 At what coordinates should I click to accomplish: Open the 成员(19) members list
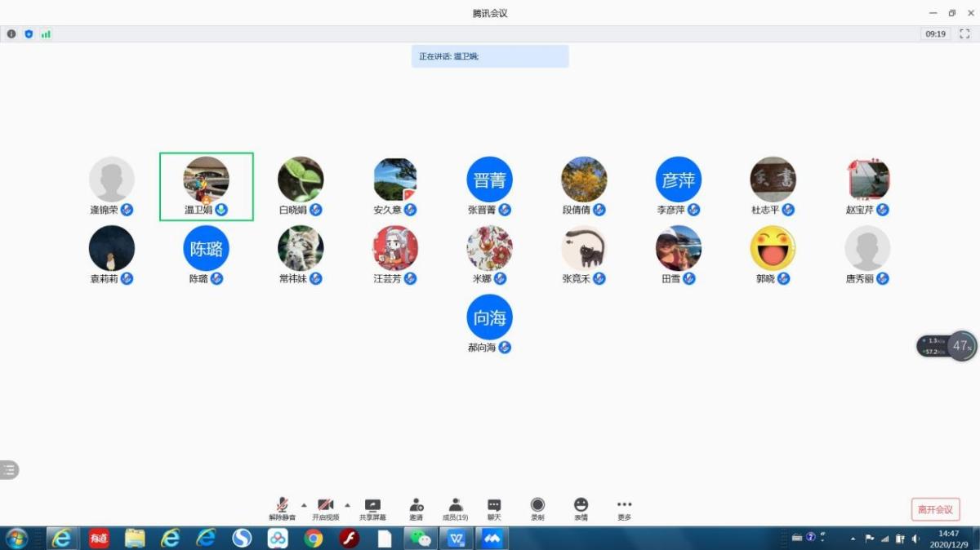[455, 508]
